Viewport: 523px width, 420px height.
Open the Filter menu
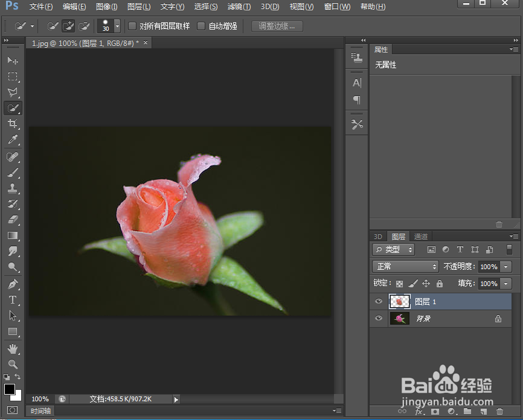point(239,7)
